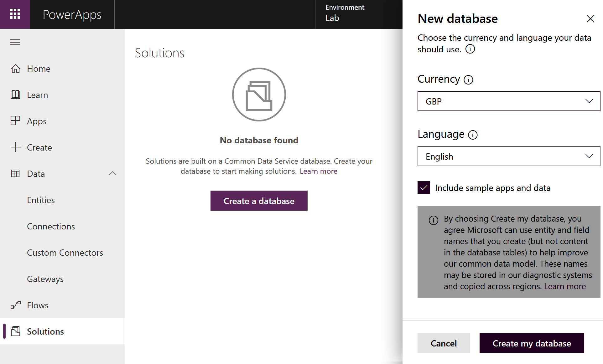Open Entities under Data
This screenshot has height=364, width=603.
point(62,200)
